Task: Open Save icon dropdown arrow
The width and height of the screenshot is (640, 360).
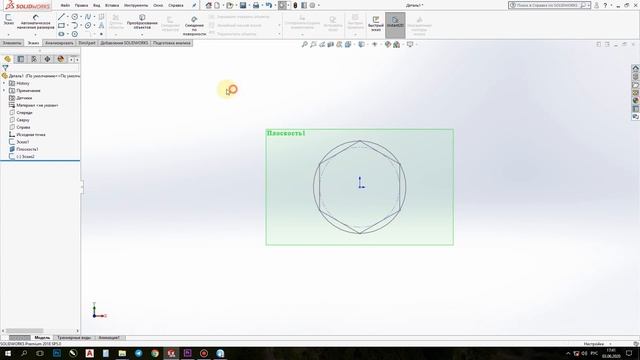Action: [x=249, y=5]
